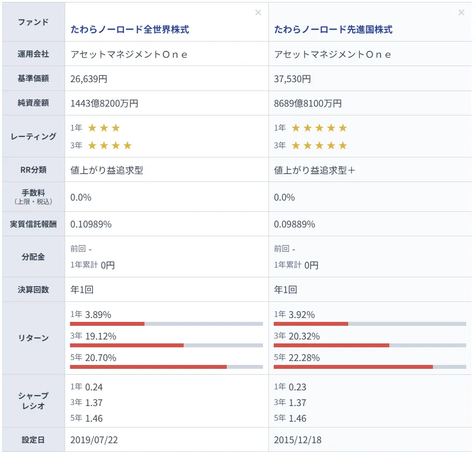The width and height of the screenshot is (476, 452).
Task: Remove たわらノーロード全世界株式 column with its X icon
Action: coord(258,12)
